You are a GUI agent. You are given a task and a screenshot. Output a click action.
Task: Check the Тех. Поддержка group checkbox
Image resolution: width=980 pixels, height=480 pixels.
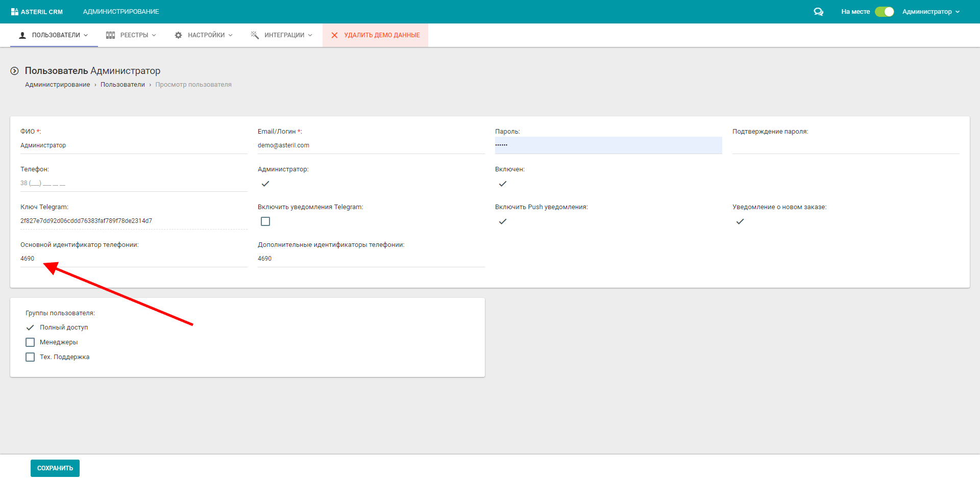30,357
